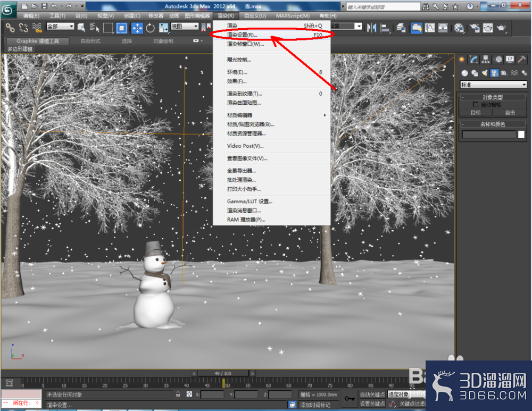Switch to the Display command panel tab
This screenshot has width=532, height=411.
tap(510, 60)
